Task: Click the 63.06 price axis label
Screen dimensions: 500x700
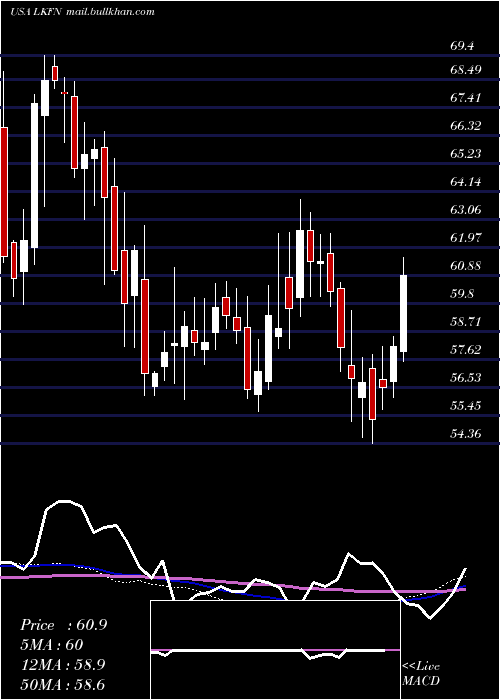Action: tap(466, 210)
